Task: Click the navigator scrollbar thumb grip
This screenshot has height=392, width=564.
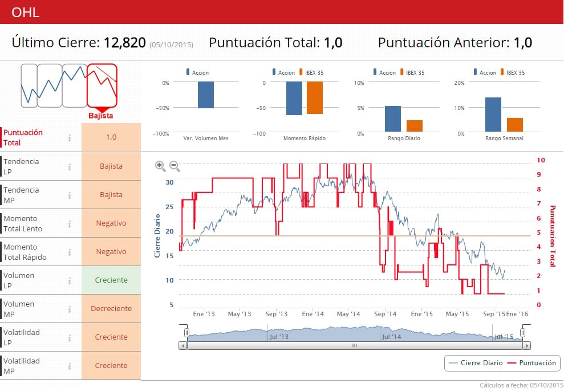Action: (x=355, y=346)
